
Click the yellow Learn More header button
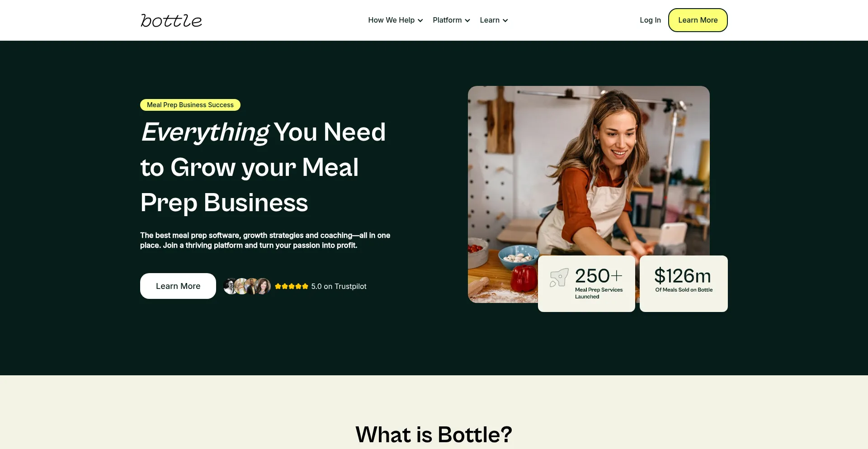(698, 20)
